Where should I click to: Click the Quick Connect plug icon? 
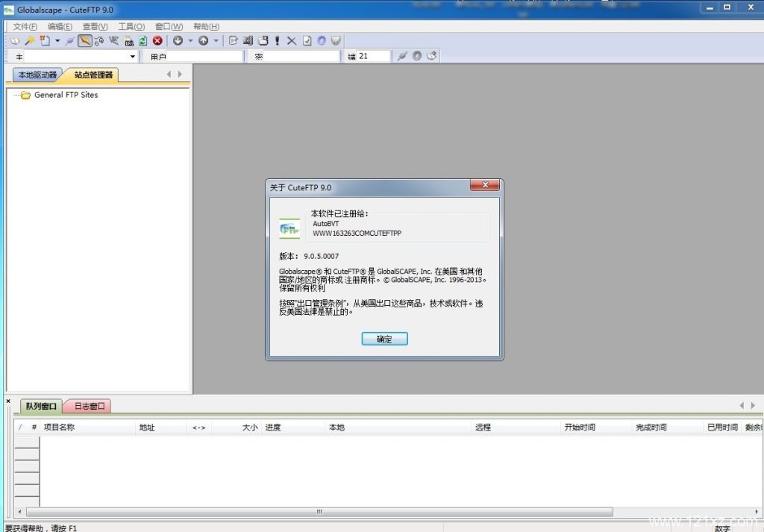click(x=402, y=56)
